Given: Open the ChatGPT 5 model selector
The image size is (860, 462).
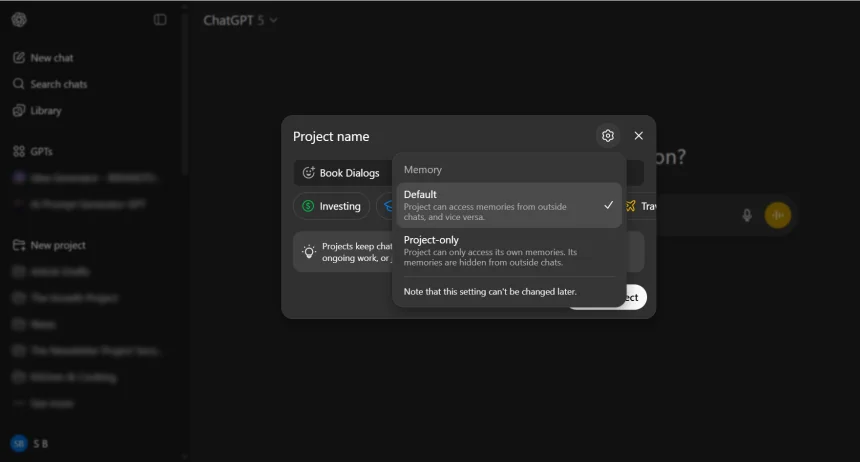Looking at the screenshot, I should click(240, 20).
